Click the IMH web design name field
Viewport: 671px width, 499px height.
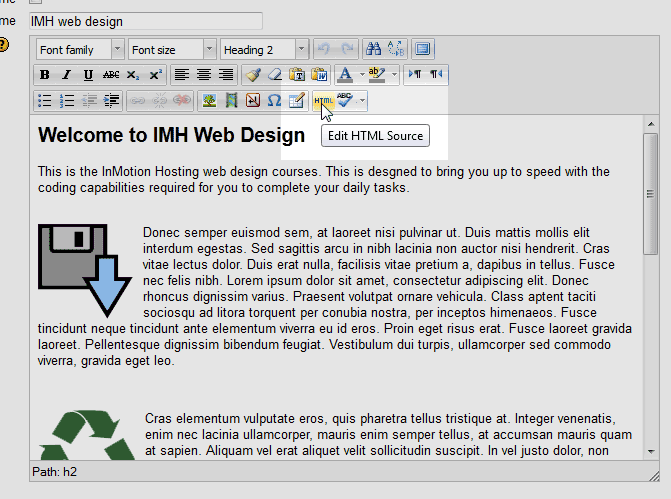pyautogui.click(x=146, y=21)
